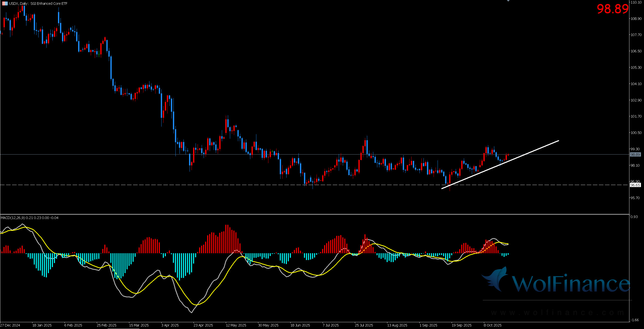644x329 pixels.
Task: Click the 27 Dec 2024 date label
Action: coord(10,325)
